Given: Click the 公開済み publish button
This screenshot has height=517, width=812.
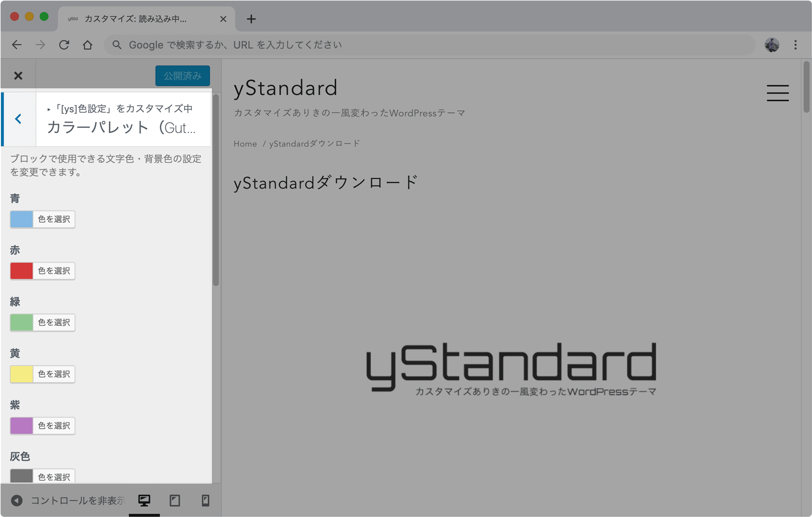Looking at the screenshot, I should click(x=183, y=76).
